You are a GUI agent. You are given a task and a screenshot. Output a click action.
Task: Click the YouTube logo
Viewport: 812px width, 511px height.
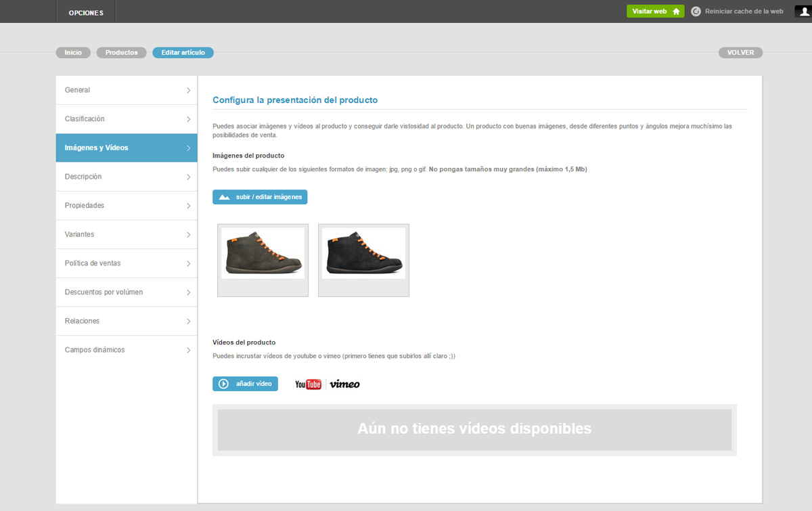(308, 384)
